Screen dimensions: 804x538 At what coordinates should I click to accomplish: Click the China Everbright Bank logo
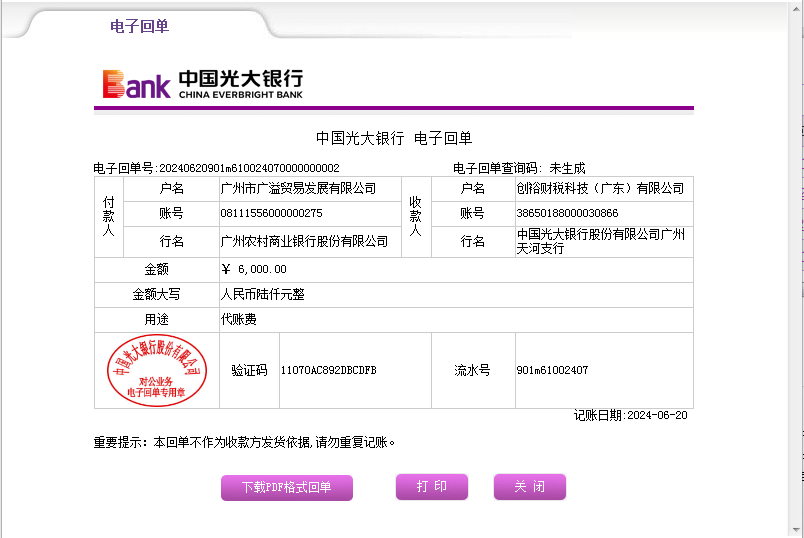(203, 84)
